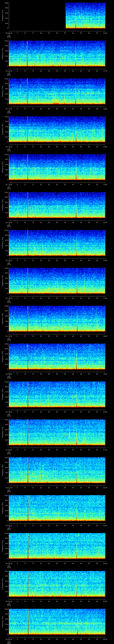Click 'Frequency (Hz)' axis title of 20:09:00 panel

pyautogui.click(x=3, y=16)
